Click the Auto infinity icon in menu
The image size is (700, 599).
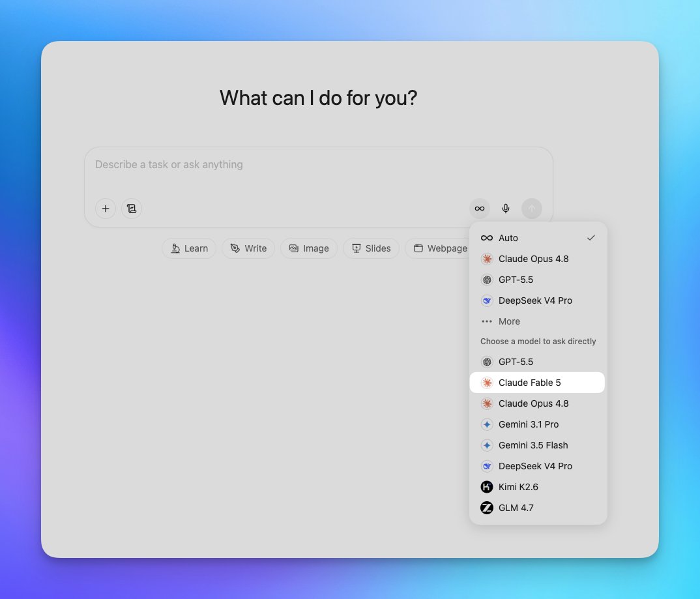[487, 238]
